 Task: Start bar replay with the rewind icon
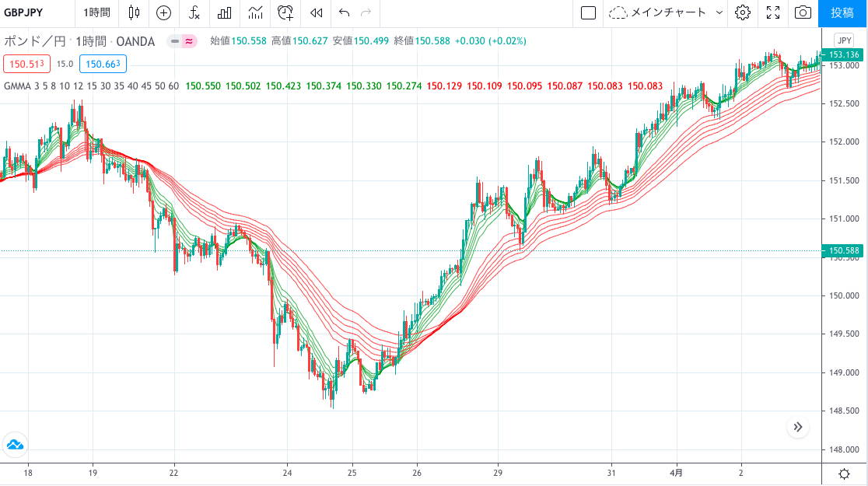click(316, 12)
